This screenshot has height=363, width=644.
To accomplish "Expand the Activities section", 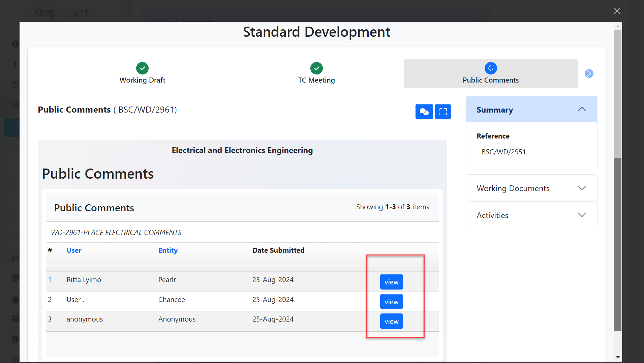I will 582,215.
